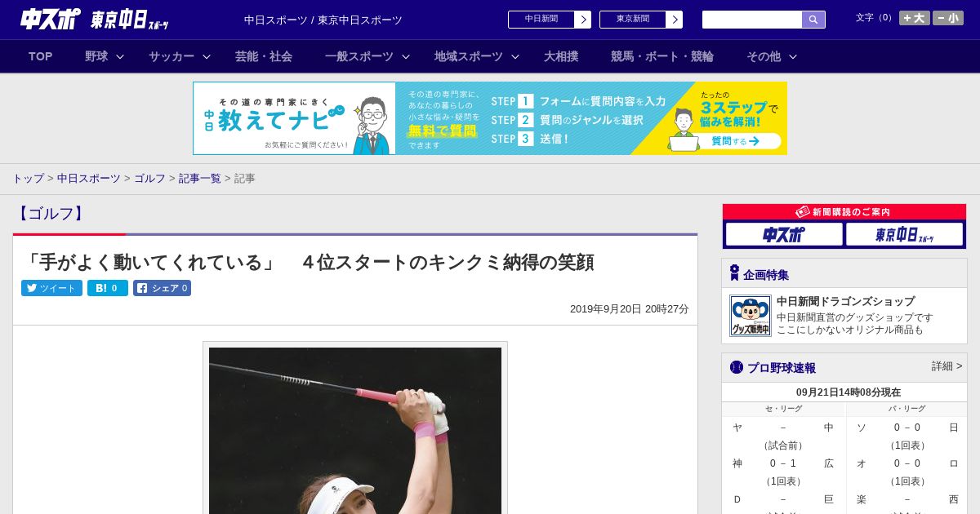Viewport: 980px width, 514px height.
Task: Click the Chunichi Sports logo in the header
Action: tap(51, 19)
